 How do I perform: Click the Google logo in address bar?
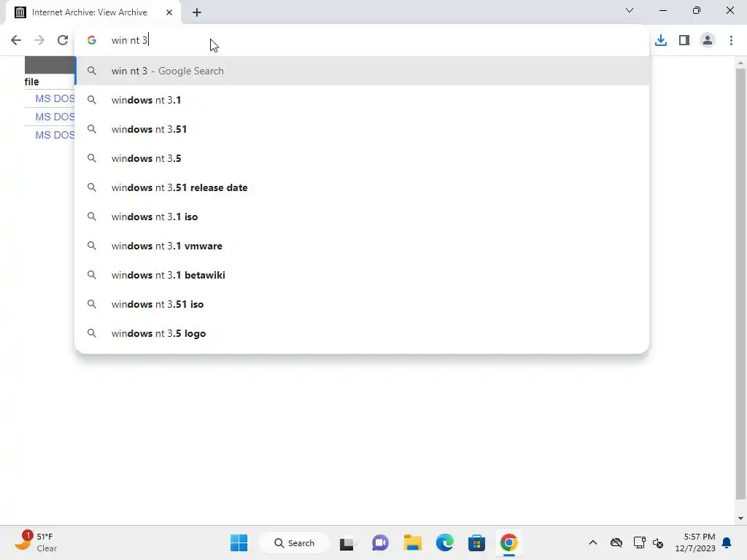[x=92, y=41]
